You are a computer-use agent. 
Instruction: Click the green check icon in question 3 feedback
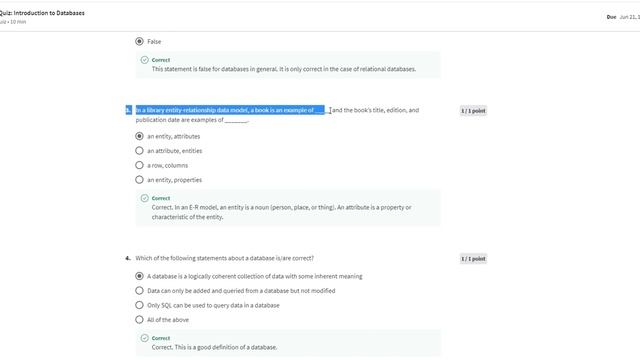144,198
